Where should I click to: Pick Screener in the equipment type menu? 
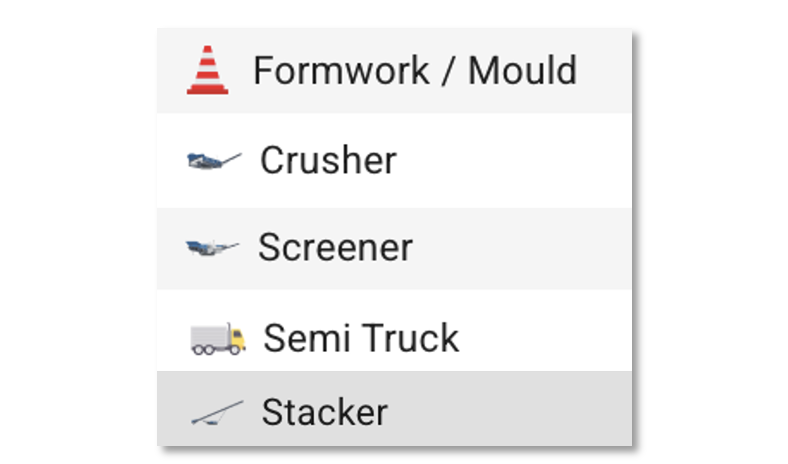[x=394, y=248]
